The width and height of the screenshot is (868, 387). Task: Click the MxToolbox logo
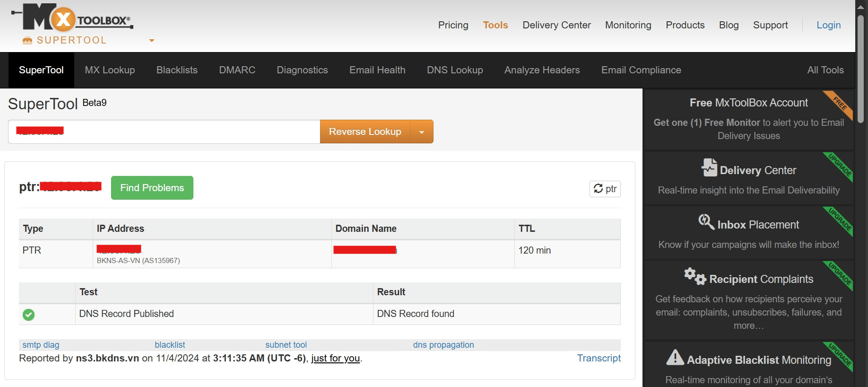pos(72,18)
